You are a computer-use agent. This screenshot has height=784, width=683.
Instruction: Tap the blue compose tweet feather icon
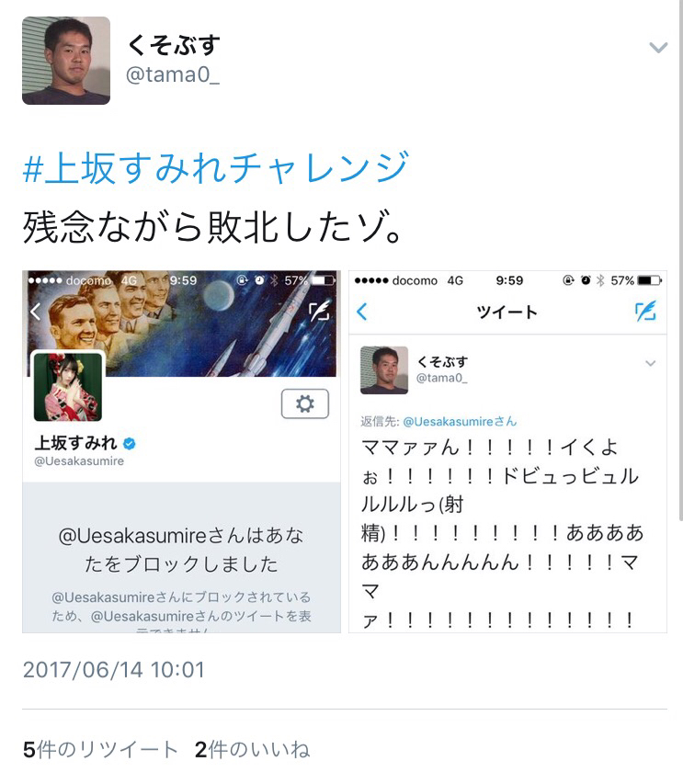tap(645, 312)
